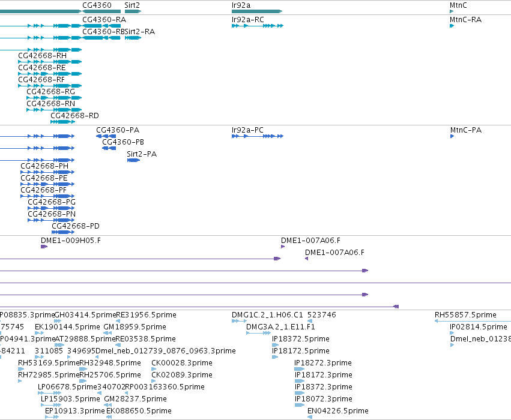The image size is (511, 420).
Task: Select EST RH53169.5prime
Action: coord(49,362)
